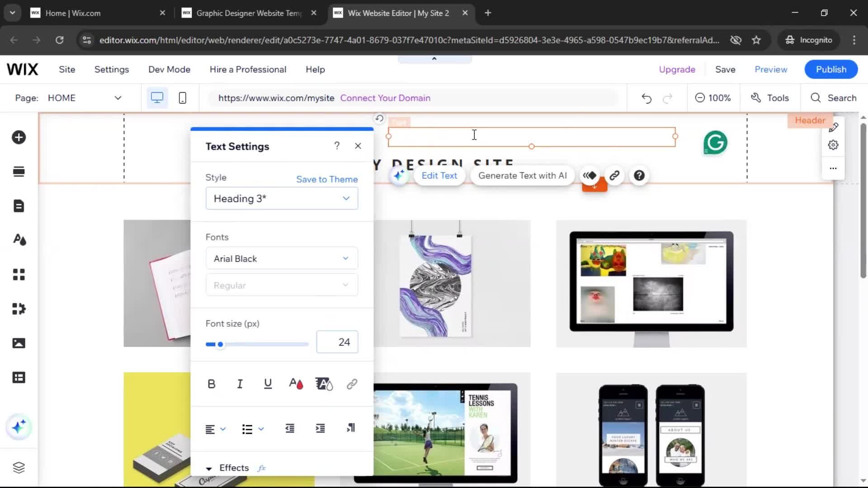The image size is (868, 488).
Task: Open the 100% zoom control
Action: click(x=713, y=98)
